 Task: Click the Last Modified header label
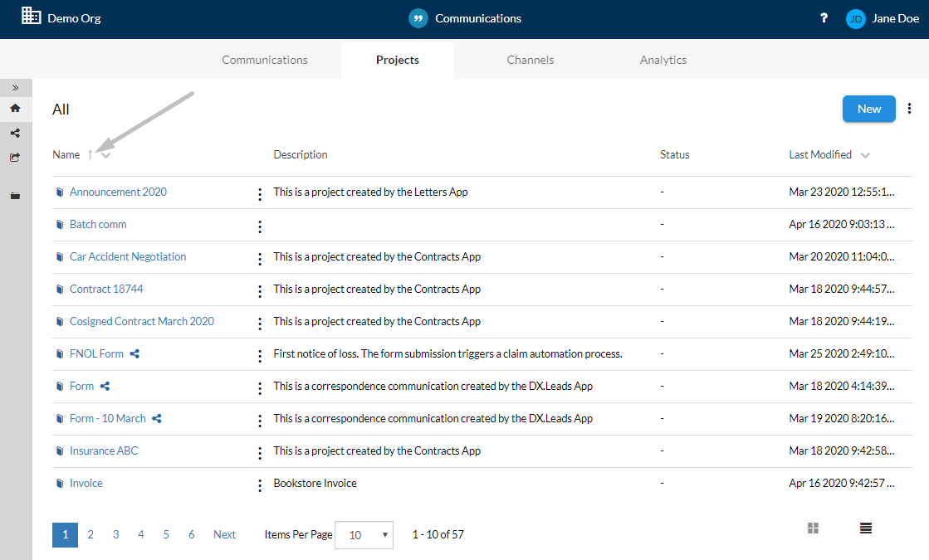(x=820, y=154)
